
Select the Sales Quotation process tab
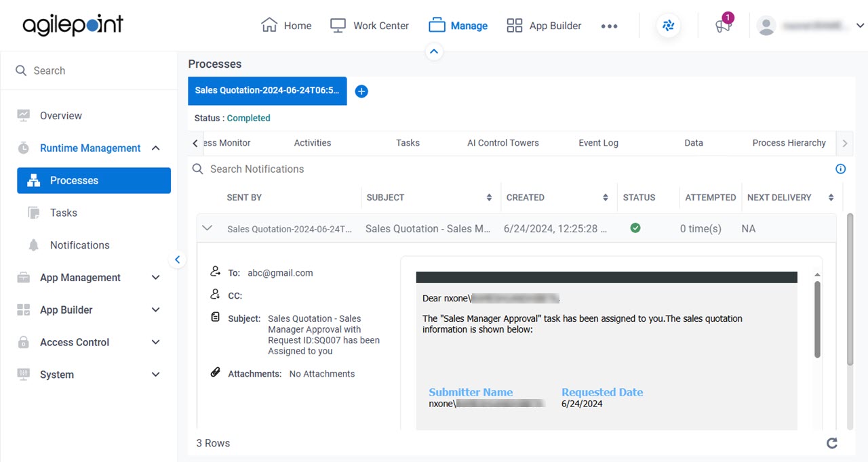(x=267, y=91)
